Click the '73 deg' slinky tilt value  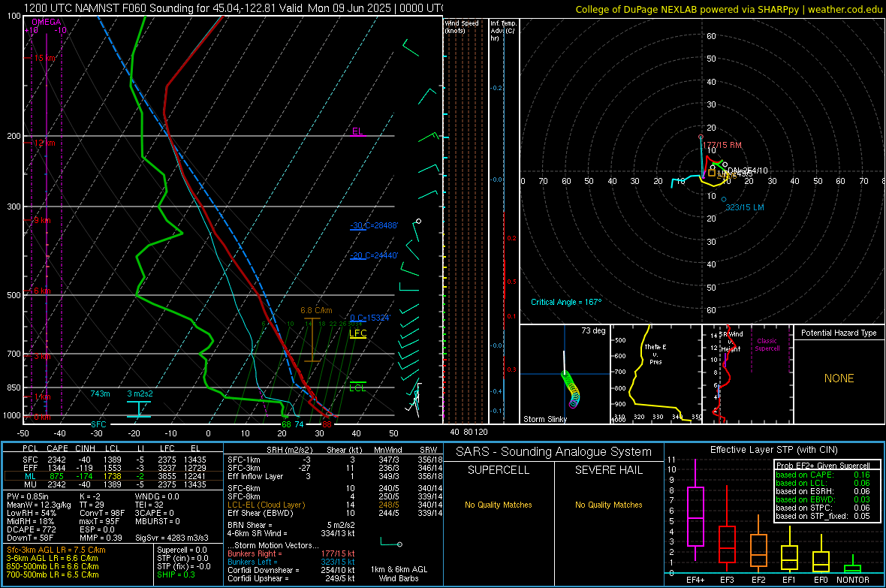pos(593,330)
